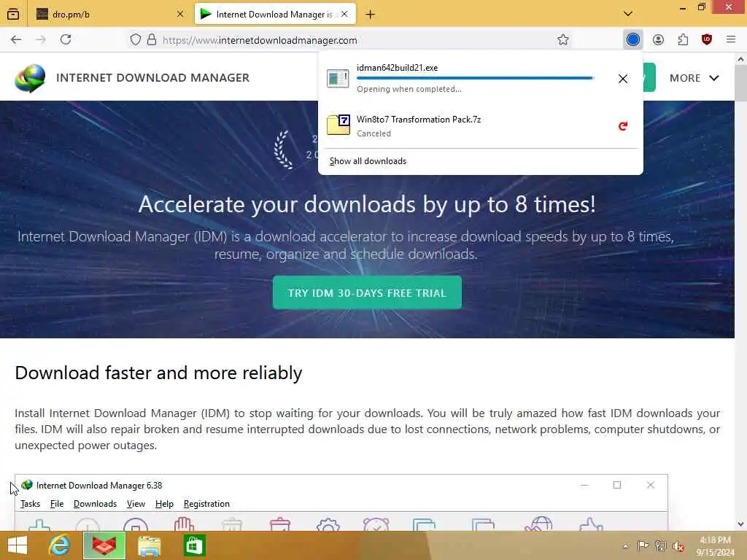Open the Action Center flag icon
The height and width of the screenshot is (560, 747).
643,545
